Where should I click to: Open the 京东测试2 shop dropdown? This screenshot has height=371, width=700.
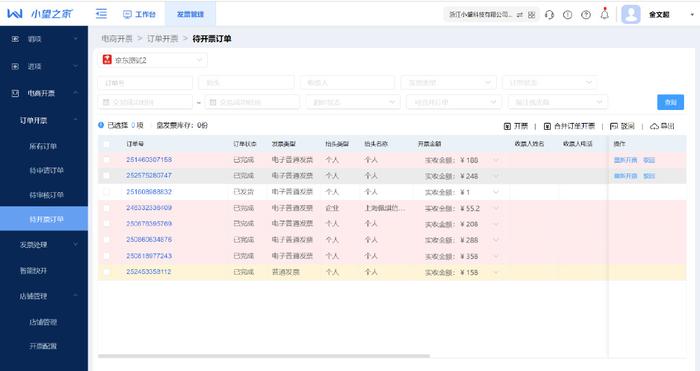[x=152, y=60]
